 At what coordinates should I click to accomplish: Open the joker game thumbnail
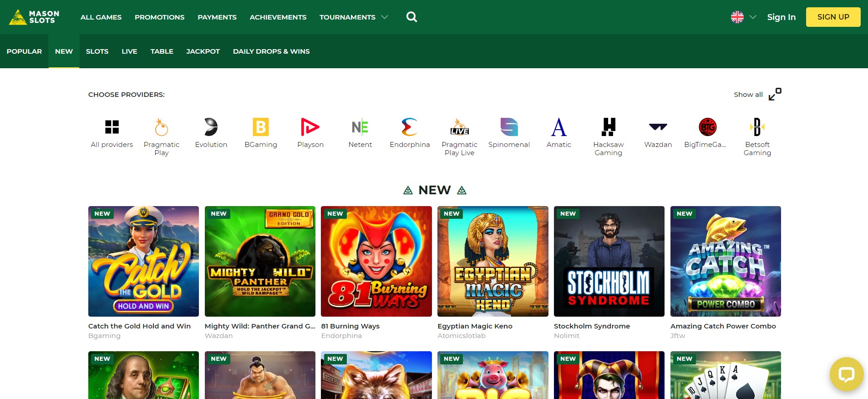(x=609, y=375)
